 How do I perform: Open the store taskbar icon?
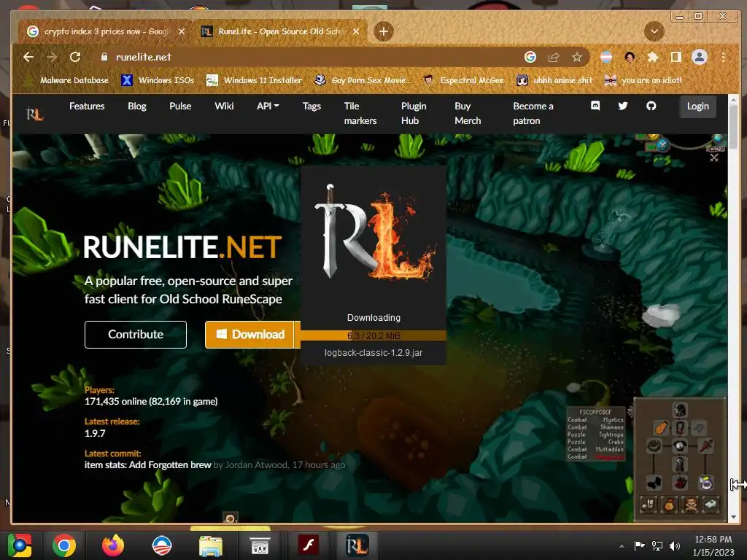pos(260,545)
